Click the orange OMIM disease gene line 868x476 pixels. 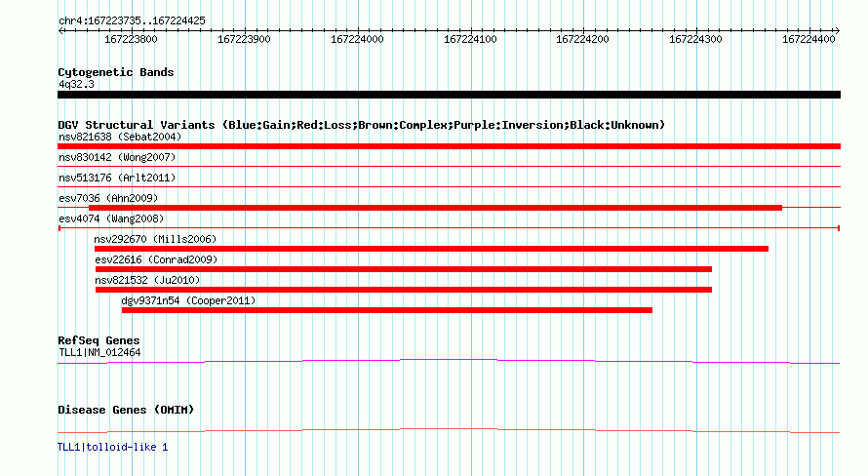(449, 429)
